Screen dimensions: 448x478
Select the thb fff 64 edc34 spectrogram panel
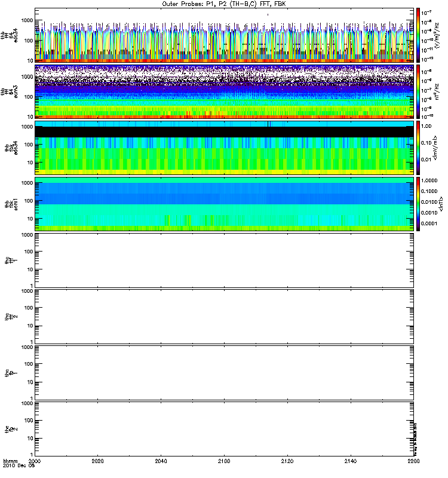pyautogui.click(x=225, y=35)
